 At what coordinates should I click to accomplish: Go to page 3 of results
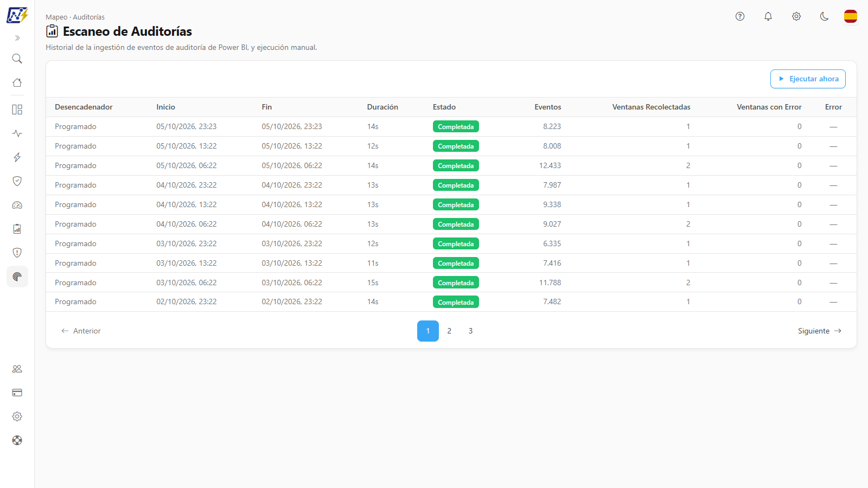click(x=470, y=331)
